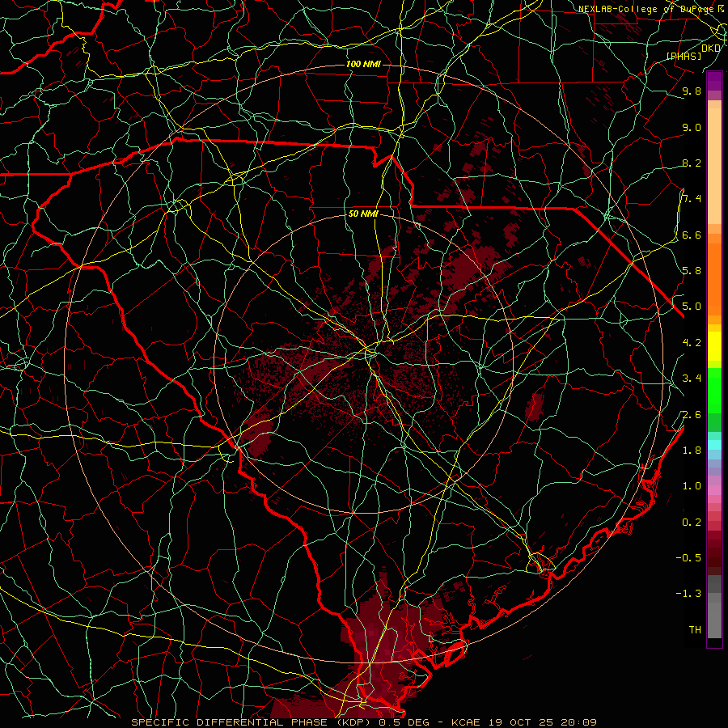This screenshot has height=728, width=728.
Task: Click the -1.3 legend value
Action: click(688, 594)
